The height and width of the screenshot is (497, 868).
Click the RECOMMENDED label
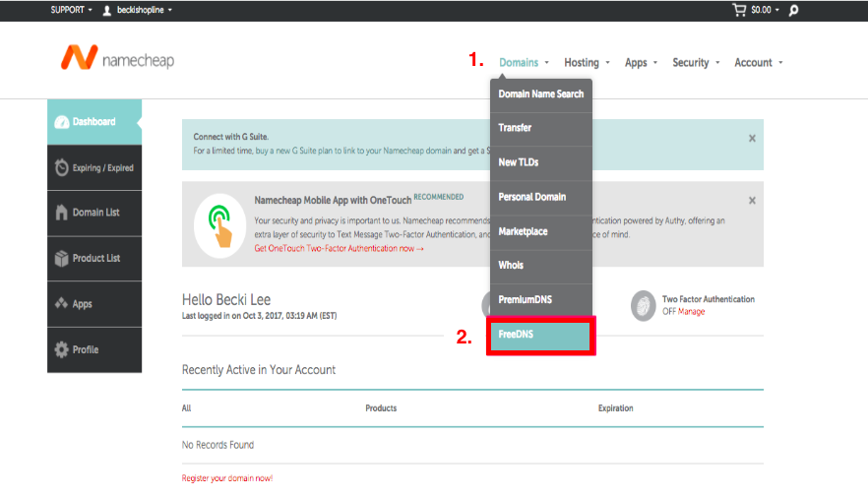click(x=439, y=197)
